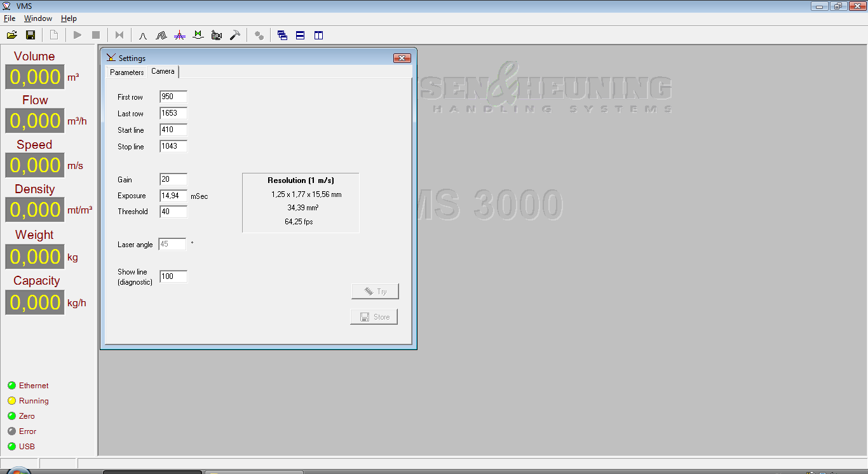Show the multiple profiles 3D view
The width and height of the screenshot is (868, 474).
(161, 36)
